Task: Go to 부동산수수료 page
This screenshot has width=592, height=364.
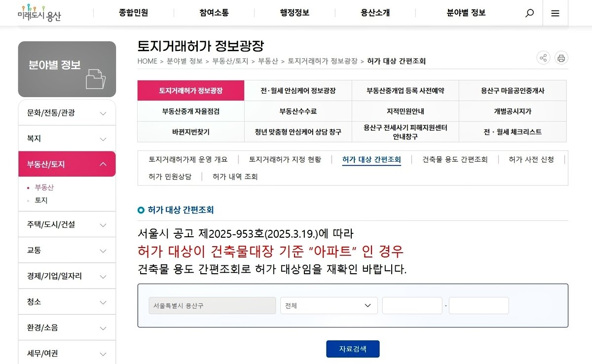Action: coord(298,111)
